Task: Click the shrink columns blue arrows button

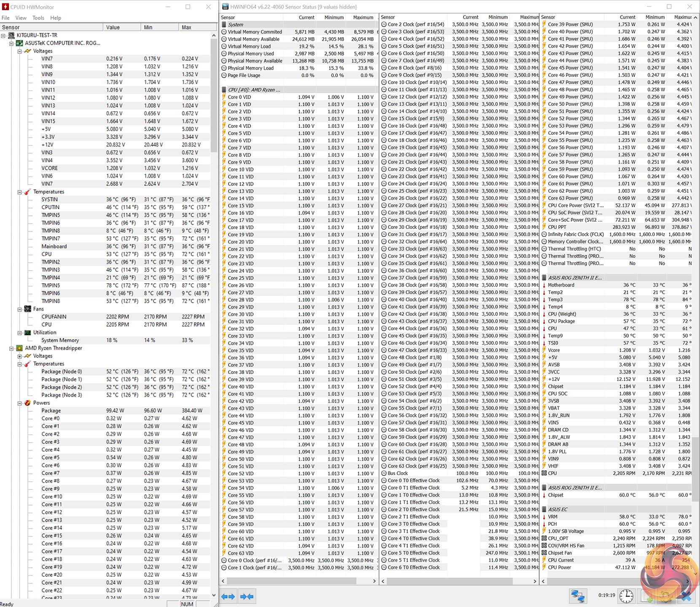Action: [247, 596]
